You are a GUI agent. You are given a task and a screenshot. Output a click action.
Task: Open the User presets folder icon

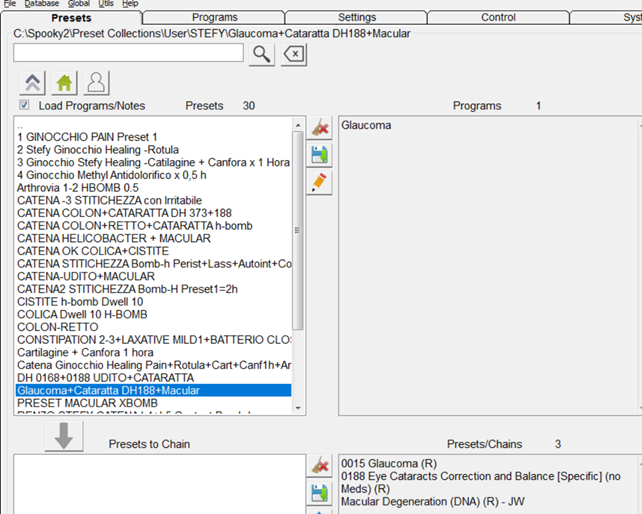point(96,83)
